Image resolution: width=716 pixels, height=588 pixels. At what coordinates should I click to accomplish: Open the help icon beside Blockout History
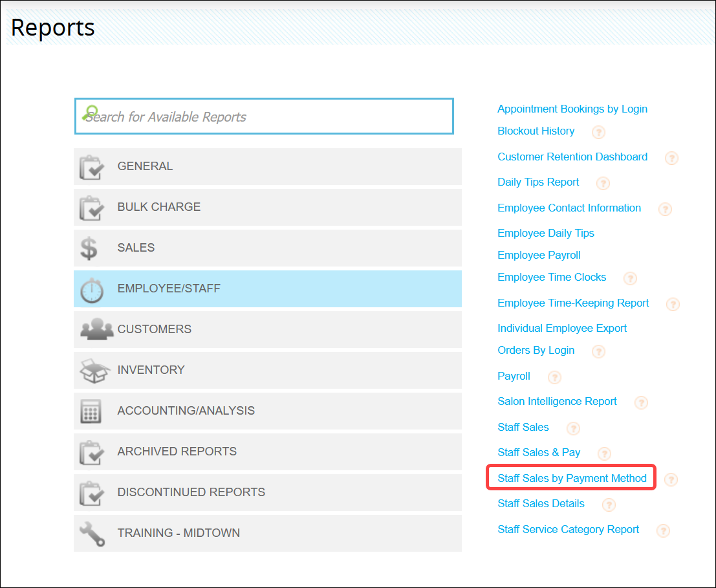(598, 132)
